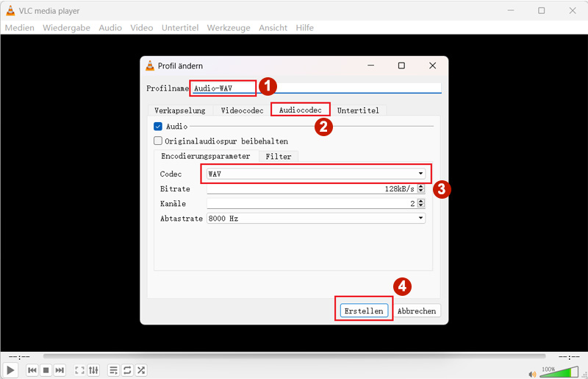This screenshot has height=379, width=588.
Task: Jump to the previous media track
Action: tap(32, 370)
